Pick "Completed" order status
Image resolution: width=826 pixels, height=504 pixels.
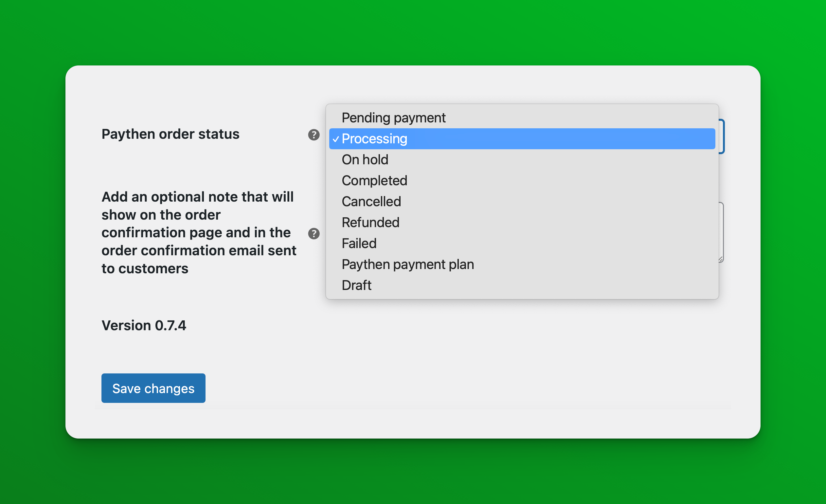[x=522, y=181]
